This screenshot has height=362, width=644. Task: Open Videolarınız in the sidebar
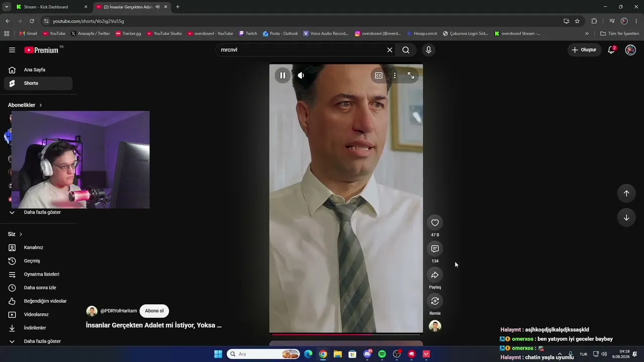pyautogui.click(x=38, y=315)
